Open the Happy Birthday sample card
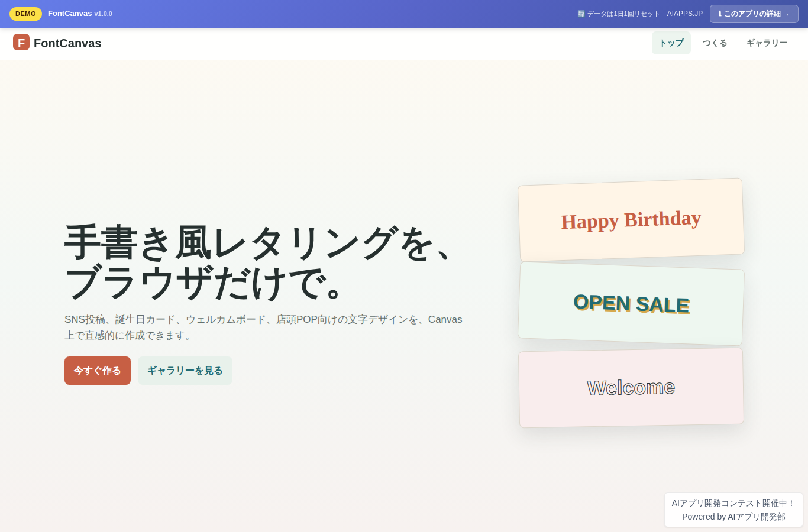The width and height of the screenshot is (808, 532). pos(631,220)
